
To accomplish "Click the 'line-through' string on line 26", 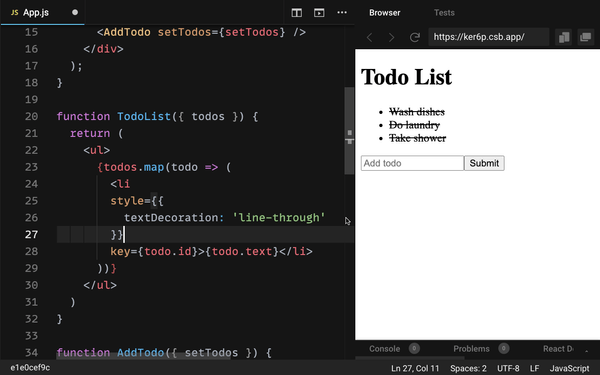I will click(279, 217).
